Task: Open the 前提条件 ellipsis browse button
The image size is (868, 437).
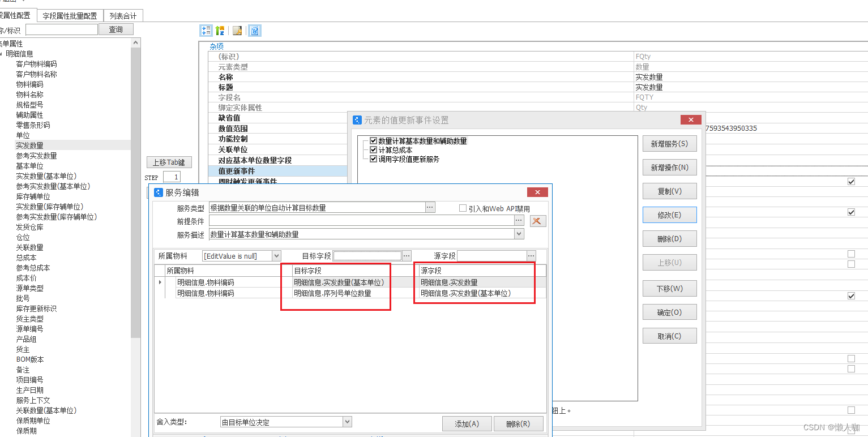Action: [519, 221]
